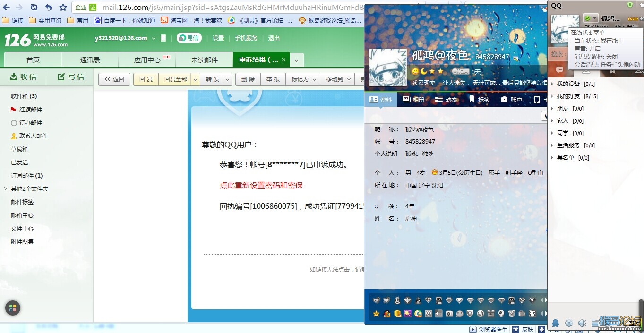Open the 收件箱 (3) folder
The height and width of the screenshot is (333, 644).
24,96
